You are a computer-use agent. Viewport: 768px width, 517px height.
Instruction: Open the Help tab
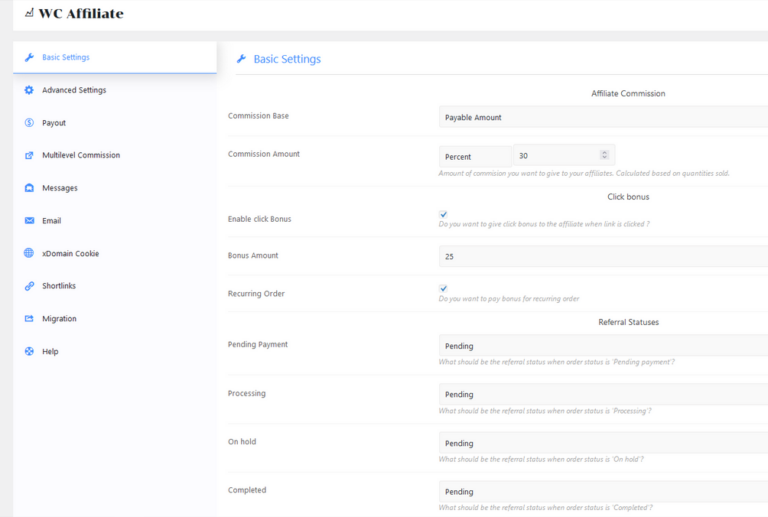pos(115,351)
